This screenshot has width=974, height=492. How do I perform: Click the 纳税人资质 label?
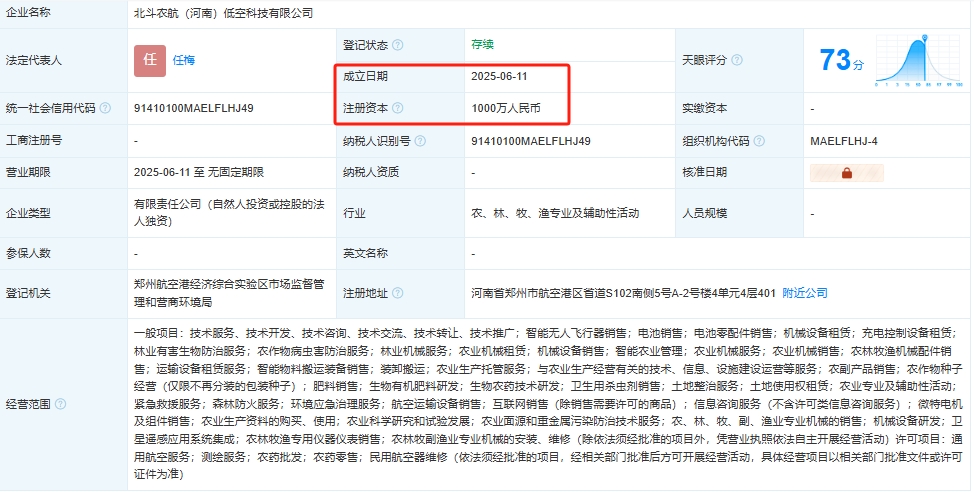[x=371, y=172]
